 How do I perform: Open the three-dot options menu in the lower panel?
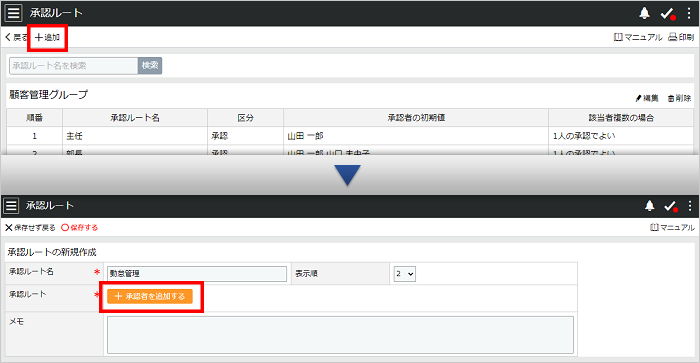click(690, 205)
